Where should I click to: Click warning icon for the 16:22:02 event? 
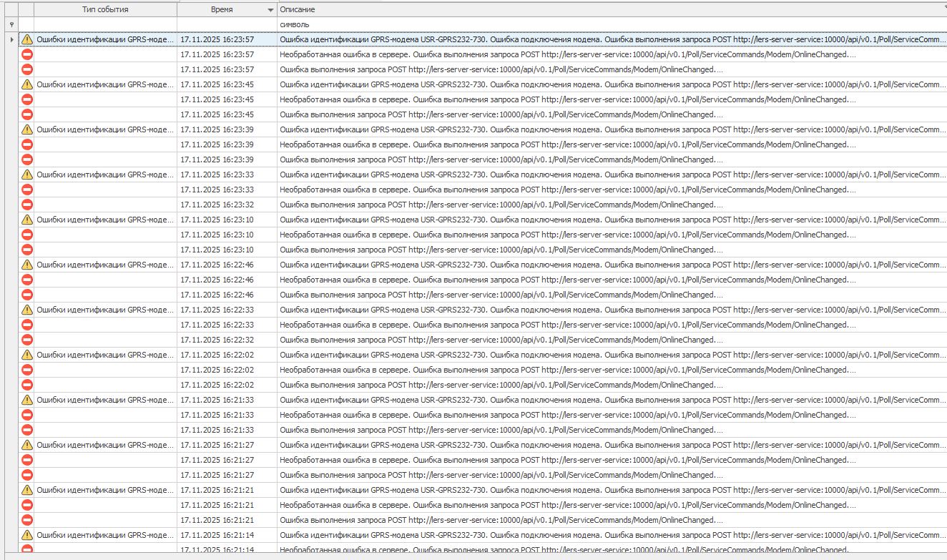tap(26, 355)
